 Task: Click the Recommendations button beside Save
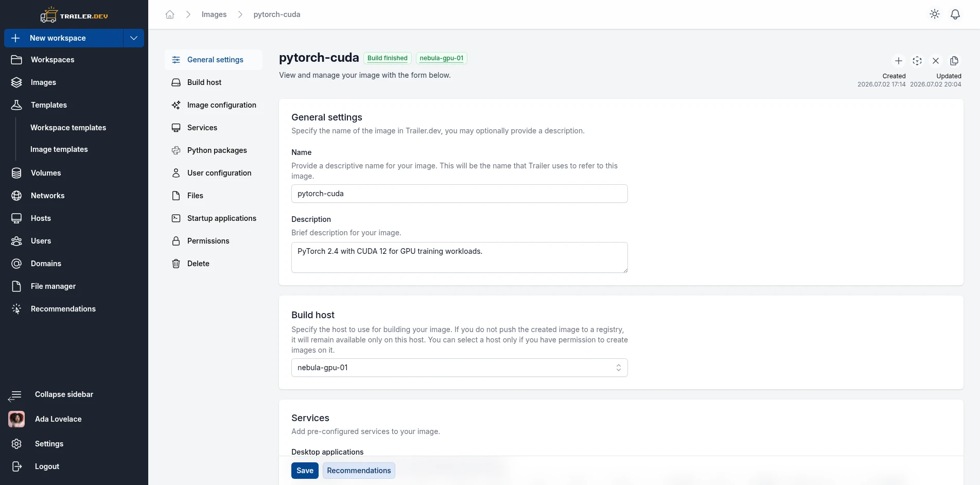[x=359, y=471]
